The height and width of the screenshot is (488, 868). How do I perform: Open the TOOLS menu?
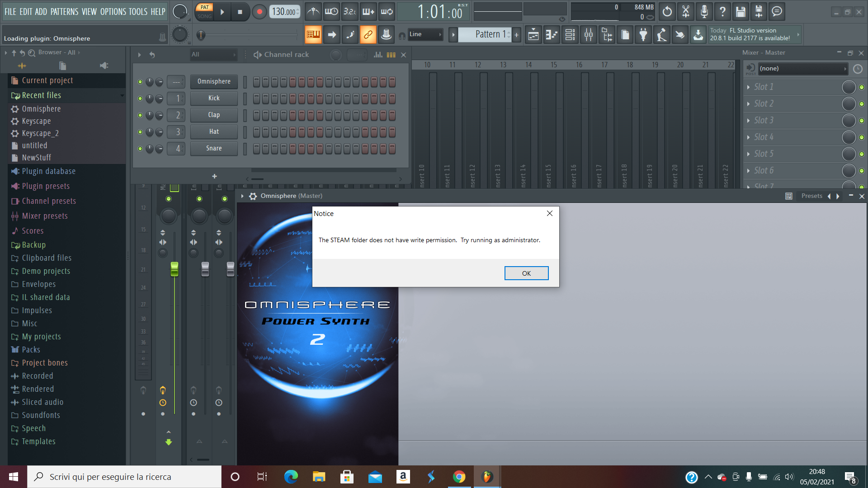tap(138, 12)
